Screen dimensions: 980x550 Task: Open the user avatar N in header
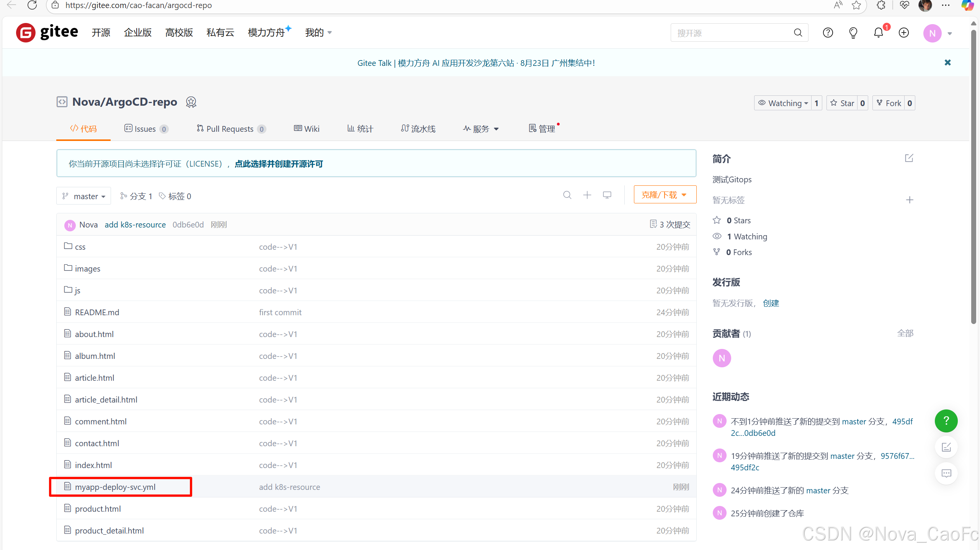pos(932,33)
